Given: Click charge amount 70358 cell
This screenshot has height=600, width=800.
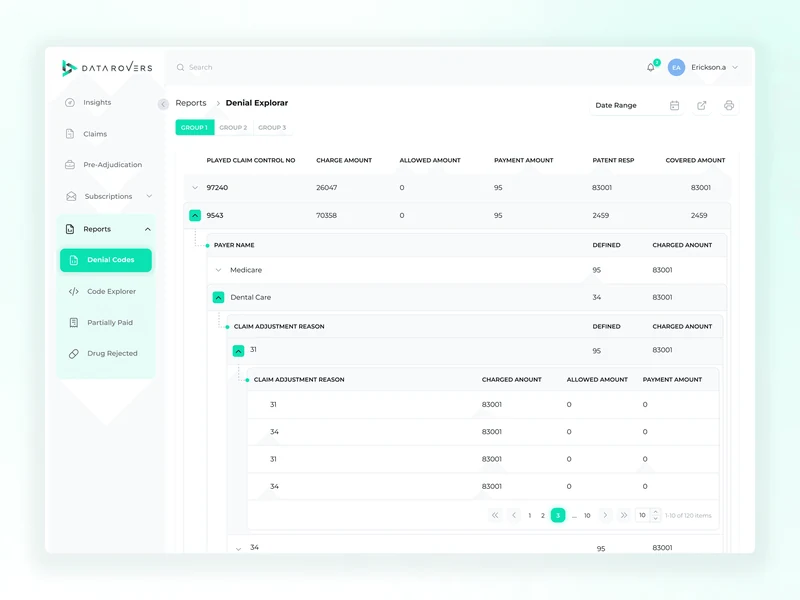Looking at the screenshot, I should 327,215.
